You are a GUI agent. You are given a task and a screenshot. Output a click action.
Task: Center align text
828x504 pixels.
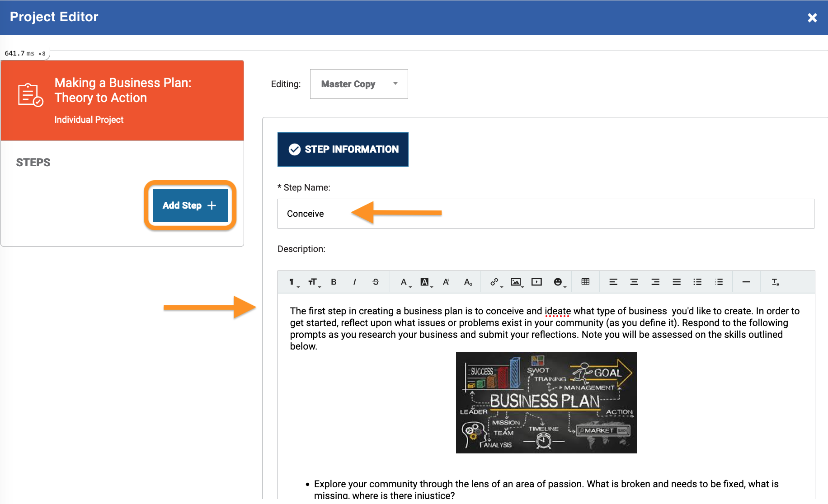(634, 282)
